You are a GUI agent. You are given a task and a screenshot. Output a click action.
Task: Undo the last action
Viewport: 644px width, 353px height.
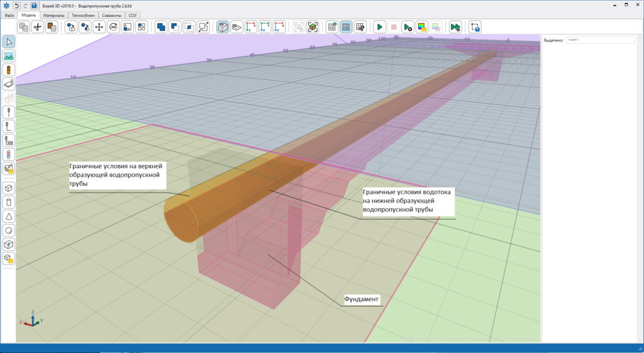tap(16, 6)
